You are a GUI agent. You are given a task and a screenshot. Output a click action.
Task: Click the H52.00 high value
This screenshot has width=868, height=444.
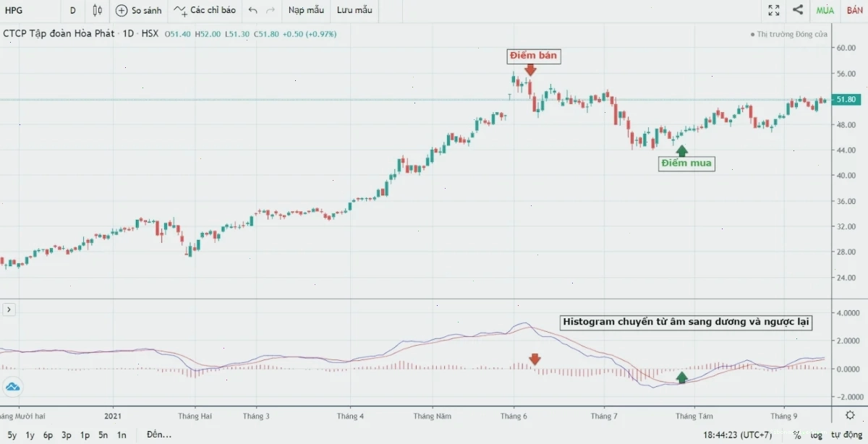(208, 34)
